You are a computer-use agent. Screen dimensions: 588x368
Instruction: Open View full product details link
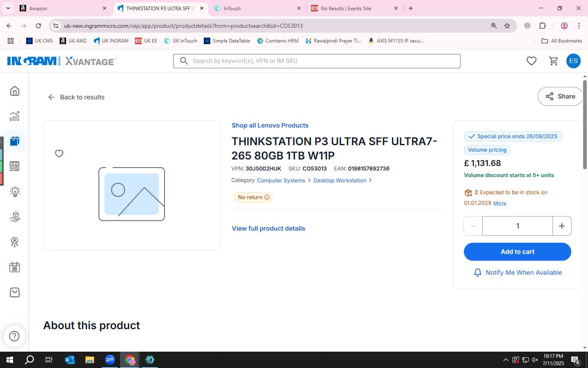[268, 229]
